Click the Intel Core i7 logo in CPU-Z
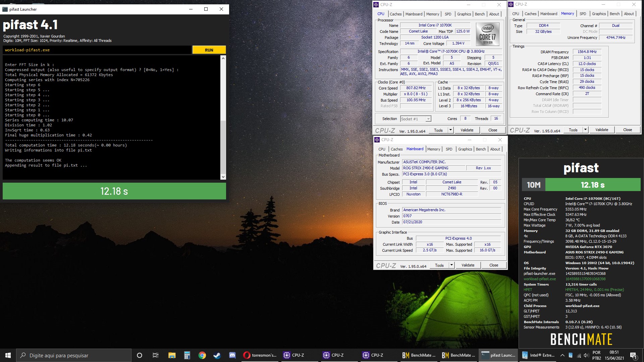 [487, 34]
